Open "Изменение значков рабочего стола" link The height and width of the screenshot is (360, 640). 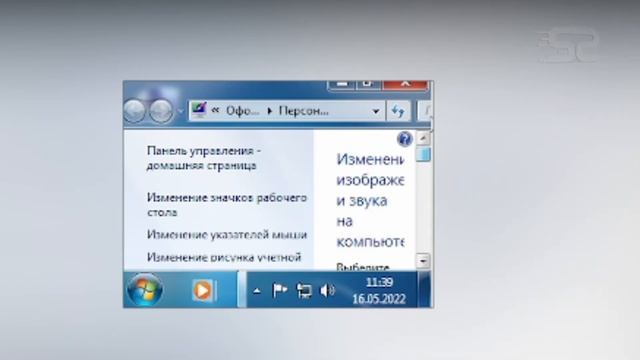[227, 205]
